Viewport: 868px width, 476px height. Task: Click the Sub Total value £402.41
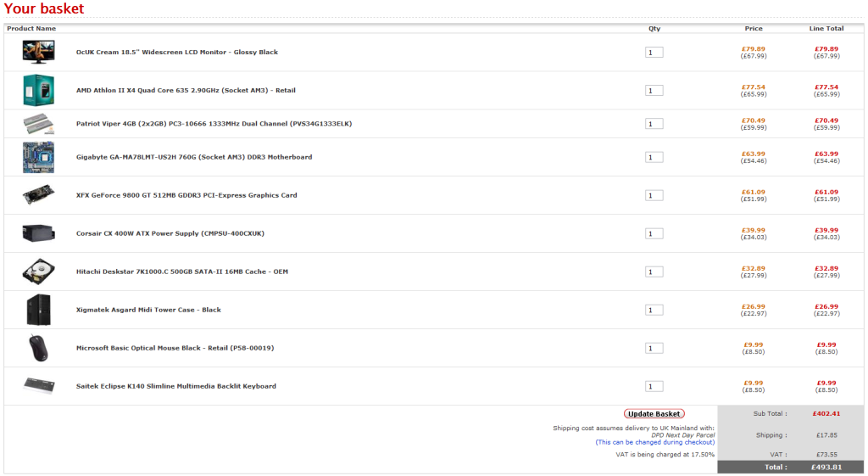click(x=826, y=413)
